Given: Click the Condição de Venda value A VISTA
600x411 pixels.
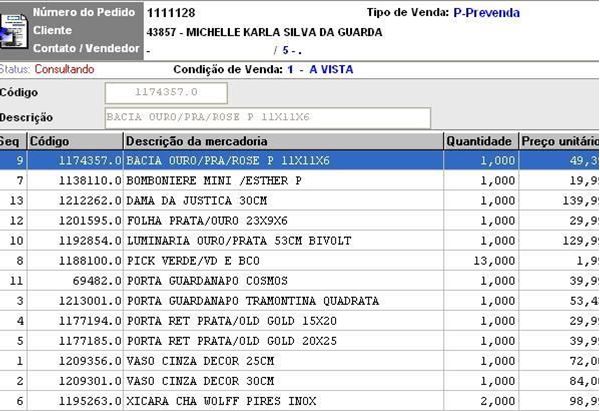Looking at the screenshot, I should click(x=331, y=70).
